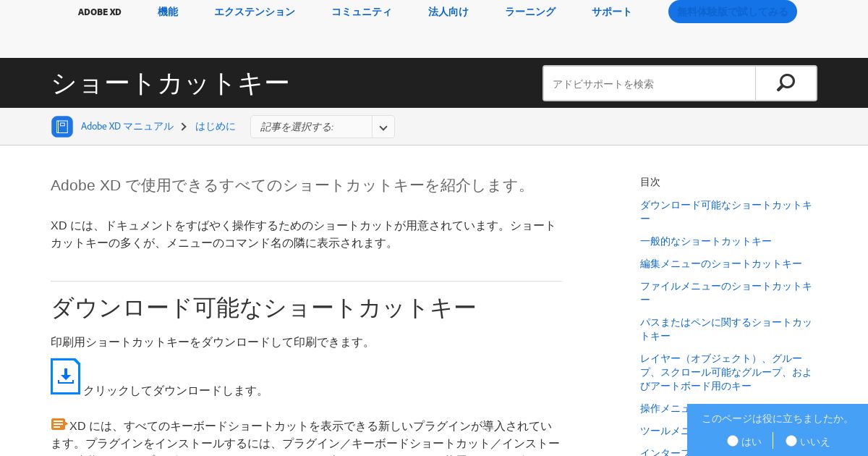Expand article selector with chevron arrow
Image resolution: width=868 pixels, height=456 pixels.
click(383, 127)
